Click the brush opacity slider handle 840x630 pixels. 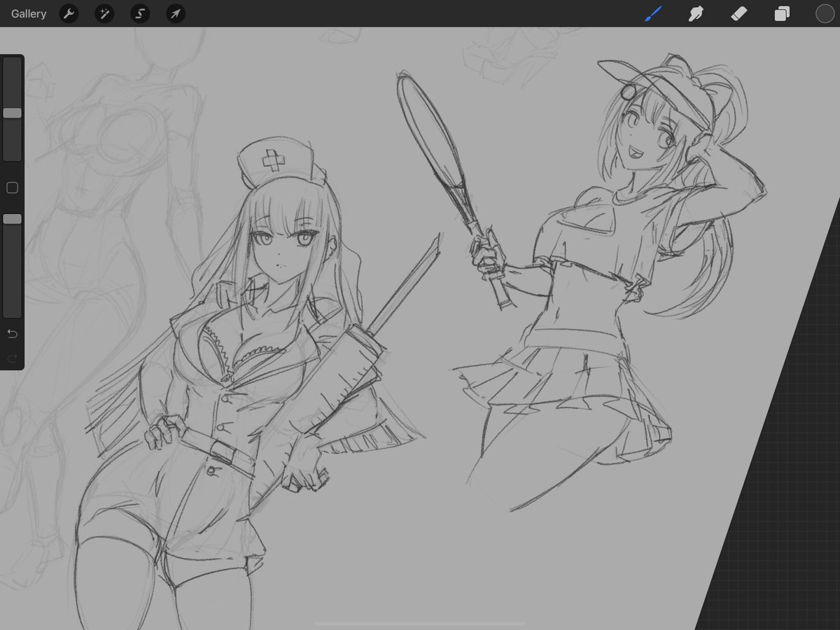pos(12,219)
